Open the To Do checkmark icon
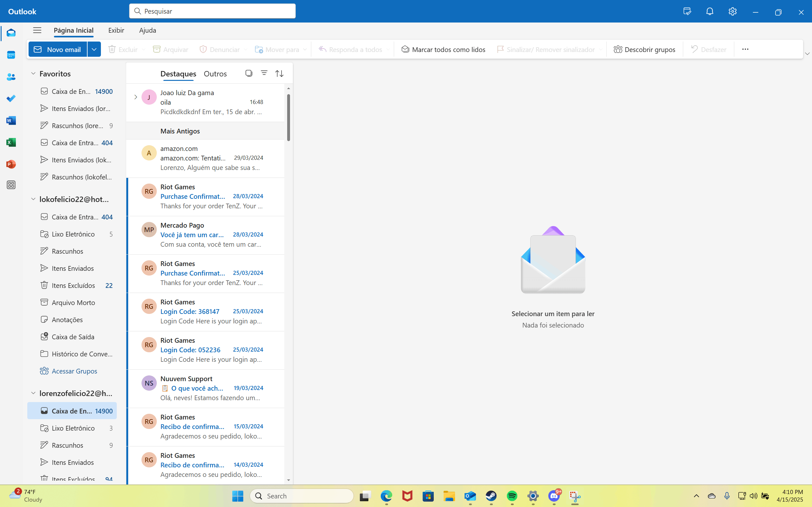Viewport: 812px width, 507px height. point(11,99)
